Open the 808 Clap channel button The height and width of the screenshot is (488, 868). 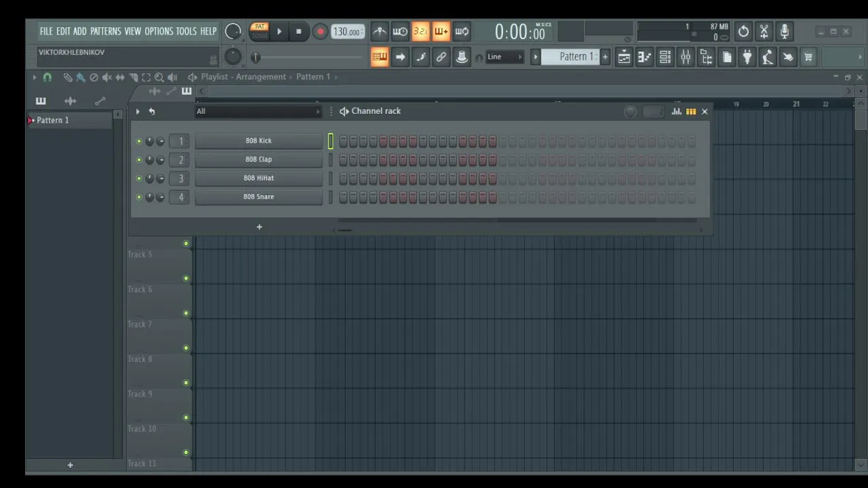pos(258,160)
